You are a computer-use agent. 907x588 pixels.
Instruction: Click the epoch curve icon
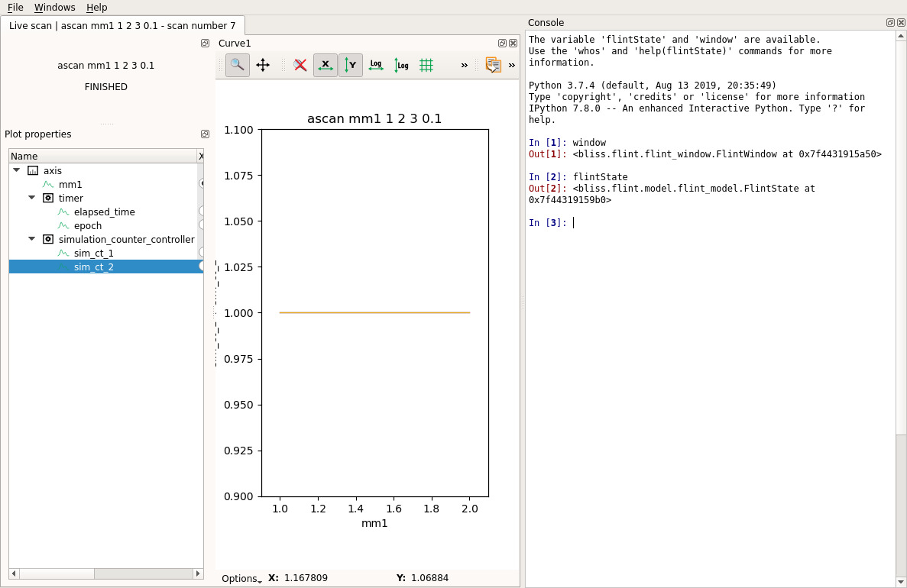tap(63, 225)
